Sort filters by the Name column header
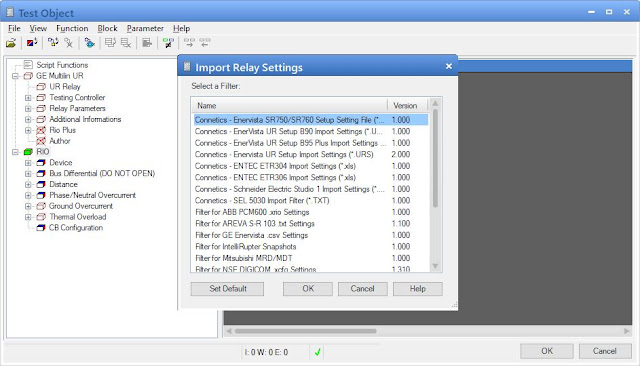The image size is (640, 366). [x=289, y=106]
